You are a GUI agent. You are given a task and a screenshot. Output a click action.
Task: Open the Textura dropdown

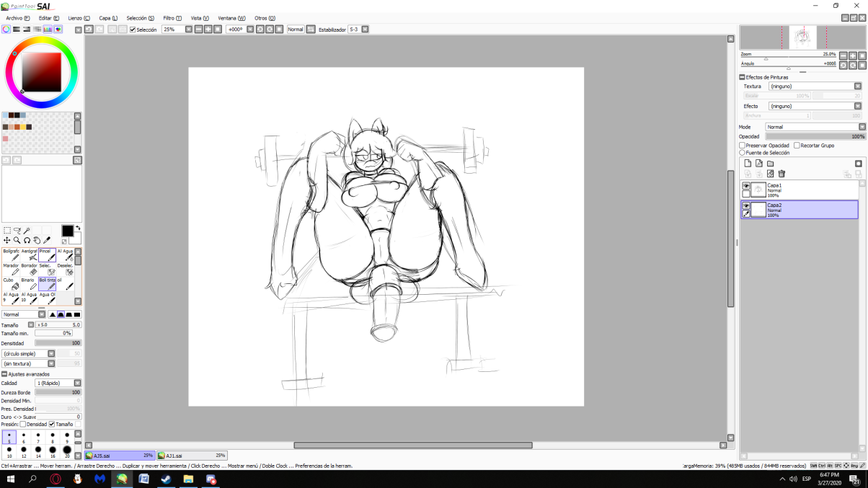(x=815, y=86)
